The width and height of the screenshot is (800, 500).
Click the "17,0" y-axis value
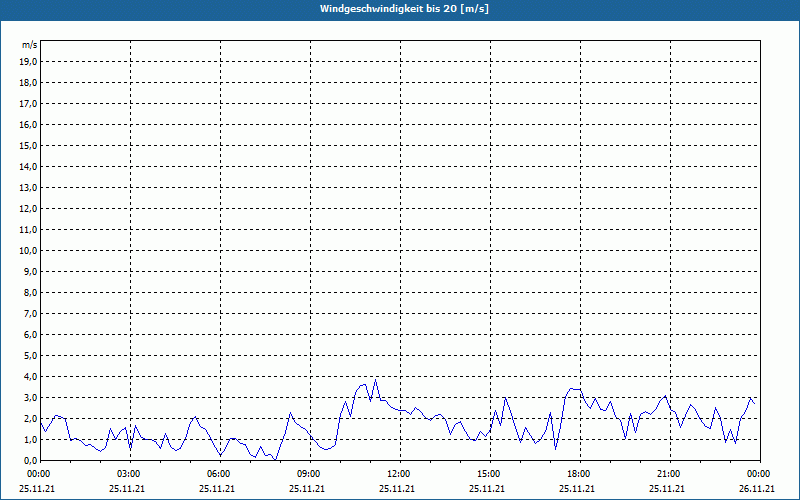point(28,104)
